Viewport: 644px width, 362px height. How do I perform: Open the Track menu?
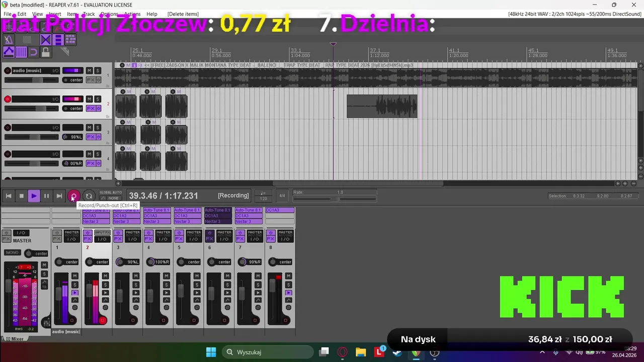click(x=89, y=14)
